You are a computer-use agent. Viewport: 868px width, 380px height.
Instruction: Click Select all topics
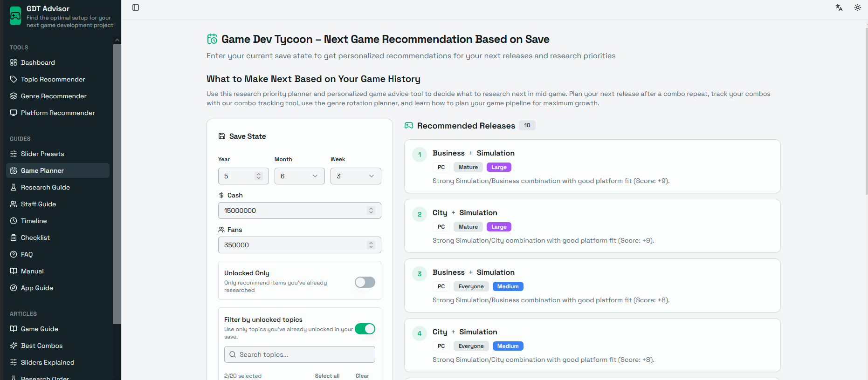coord(327,376)
